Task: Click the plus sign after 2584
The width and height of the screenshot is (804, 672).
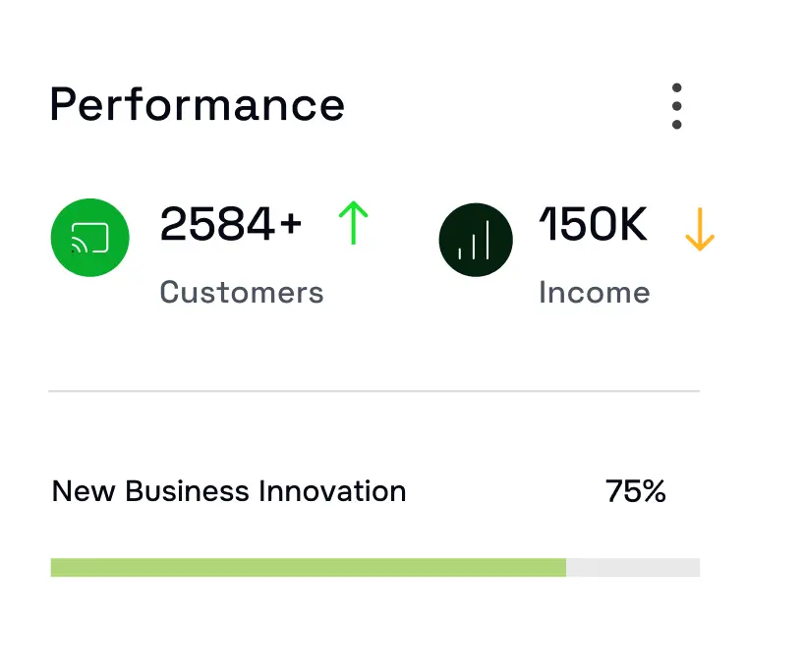Action: 290,226
